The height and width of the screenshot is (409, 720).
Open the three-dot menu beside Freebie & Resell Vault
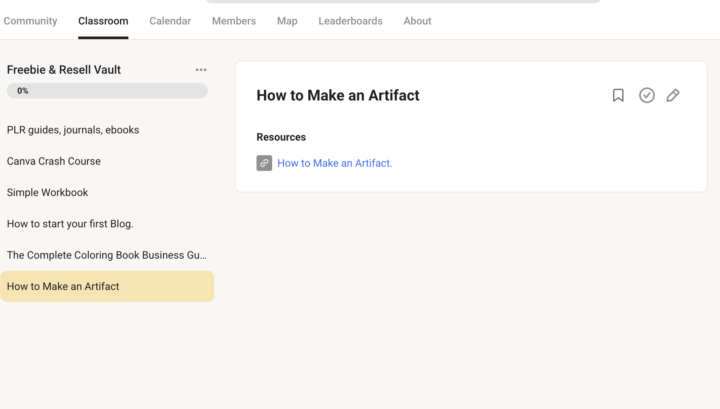pyautogui.click(x=201, y=70)
